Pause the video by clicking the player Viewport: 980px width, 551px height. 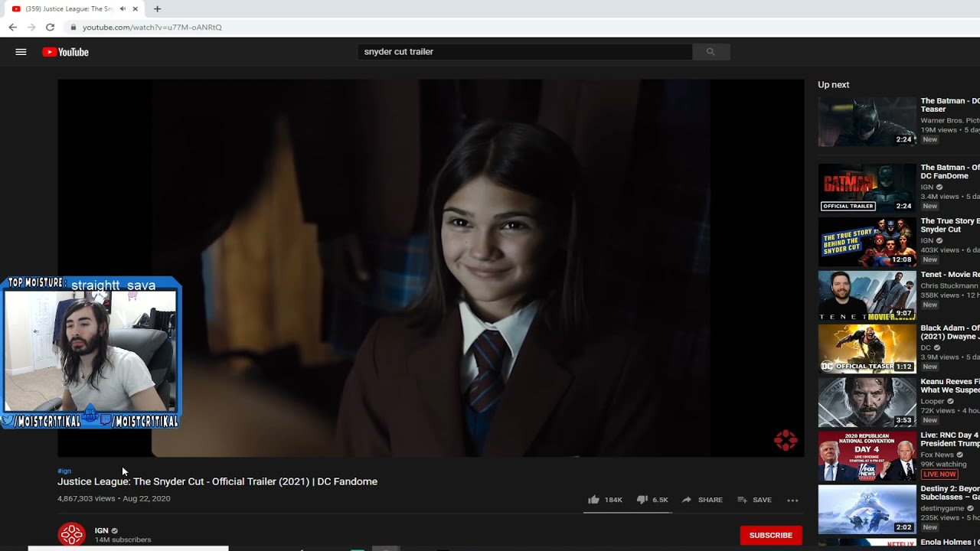point(430,268)
